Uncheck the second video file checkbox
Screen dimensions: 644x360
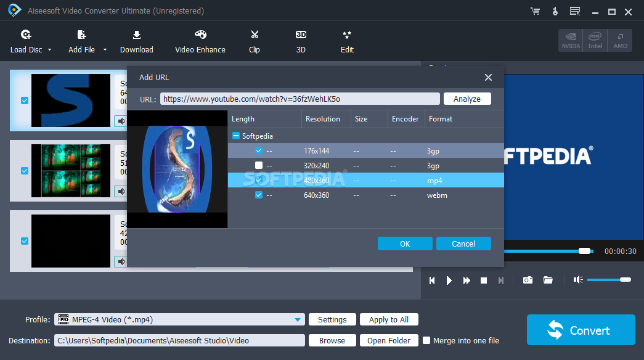[25, 171]
